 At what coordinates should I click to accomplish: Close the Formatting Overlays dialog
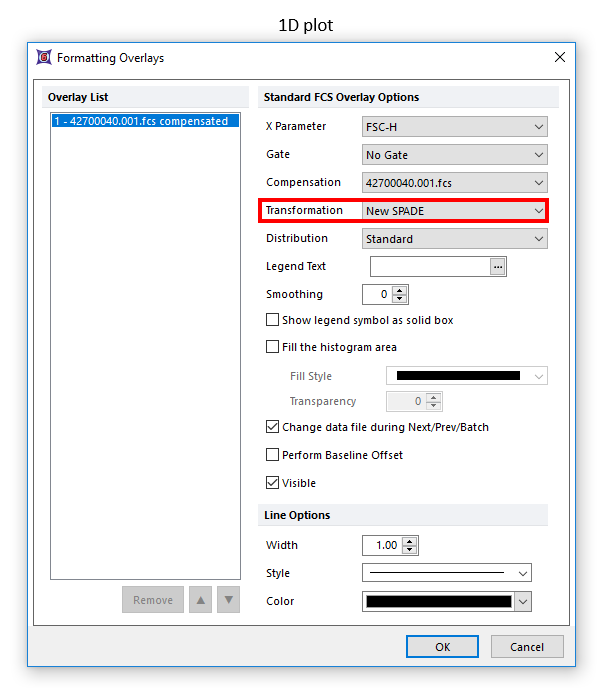point(559,58)
